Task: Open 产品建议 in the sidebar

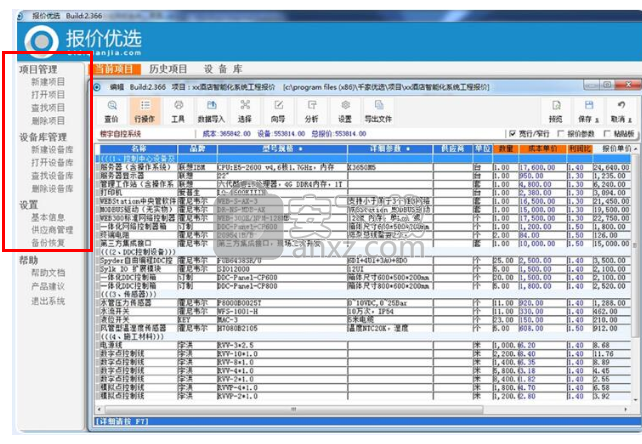Action: point(48,287)
